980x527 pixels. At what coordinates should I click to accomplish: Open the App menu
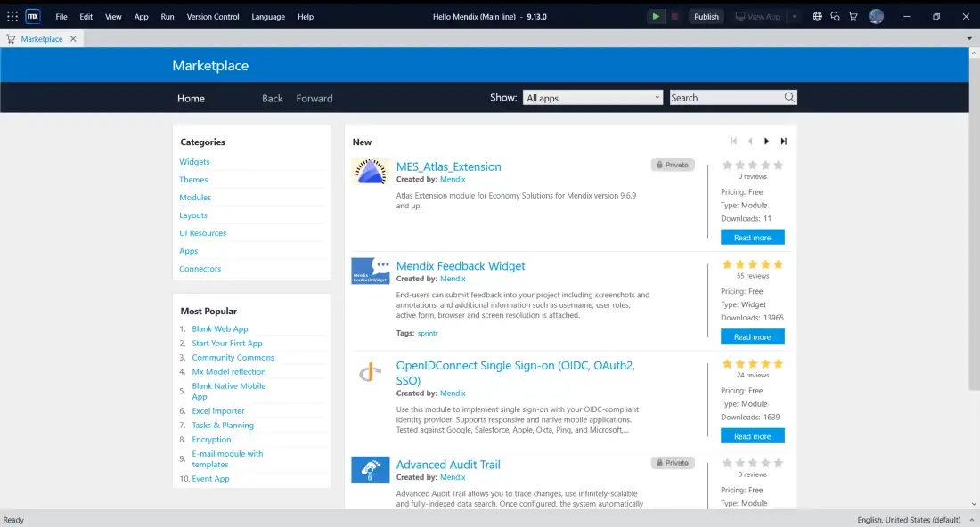pos(142,17)
